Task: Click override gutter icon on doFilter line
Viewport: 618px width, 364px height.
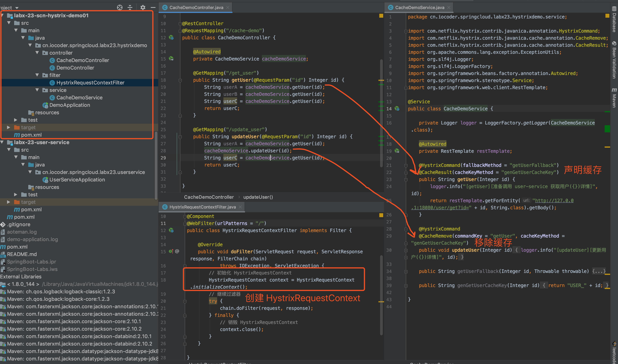Action: [171, 252]
